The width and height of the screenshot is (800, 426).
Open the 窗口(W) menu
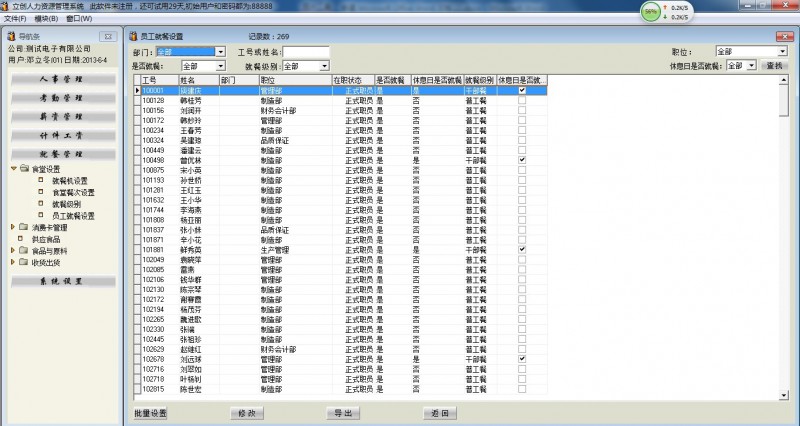(74, 18)
